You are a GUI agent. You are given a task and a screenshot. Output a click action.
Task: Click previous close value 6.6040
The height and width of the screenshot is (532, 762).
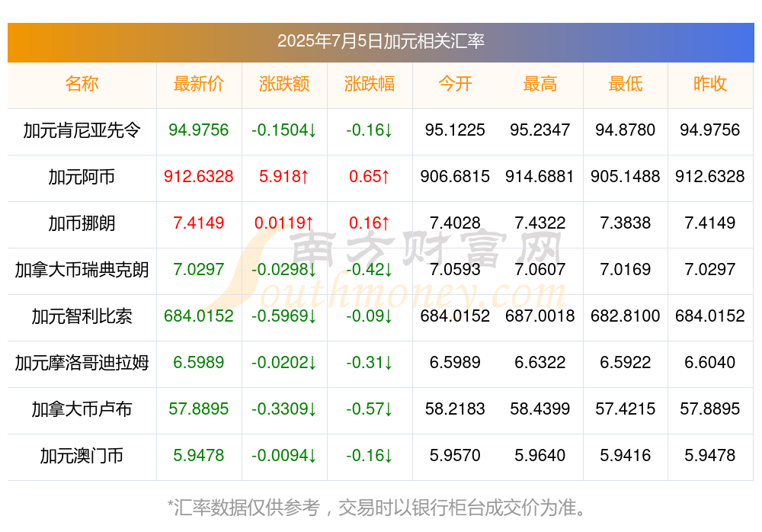pos(710,362)
